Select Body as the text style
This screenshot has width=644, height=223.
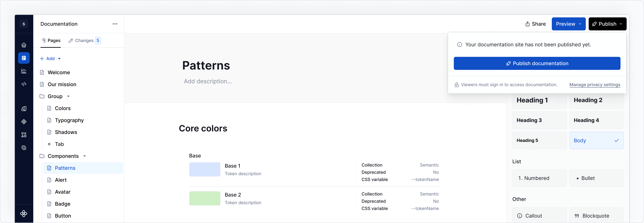596,140
